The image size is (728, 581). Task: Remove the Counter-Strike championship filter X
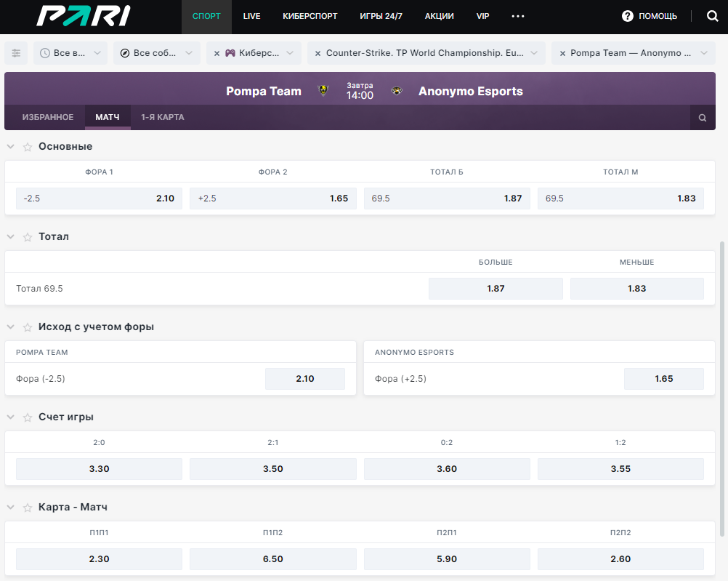318,54
